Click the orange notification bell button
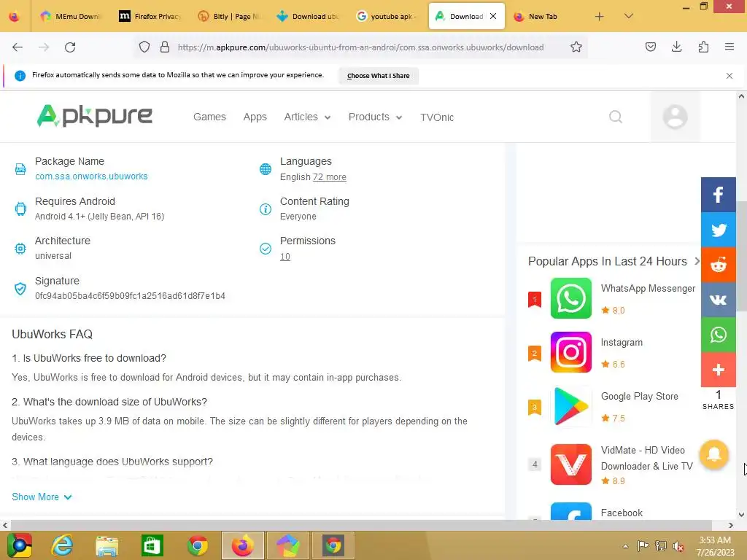 pyautogui.click(x=713, y=454)
